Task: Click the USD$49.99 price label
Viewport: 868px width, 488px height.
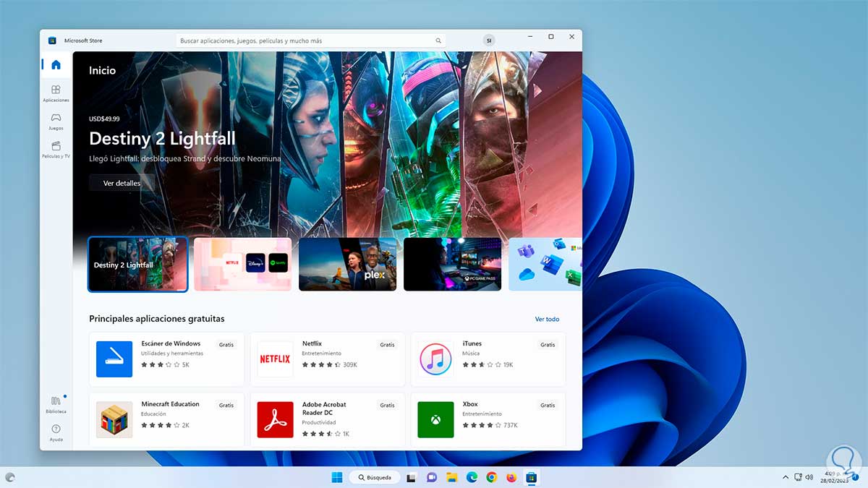Action: (104, 119)
